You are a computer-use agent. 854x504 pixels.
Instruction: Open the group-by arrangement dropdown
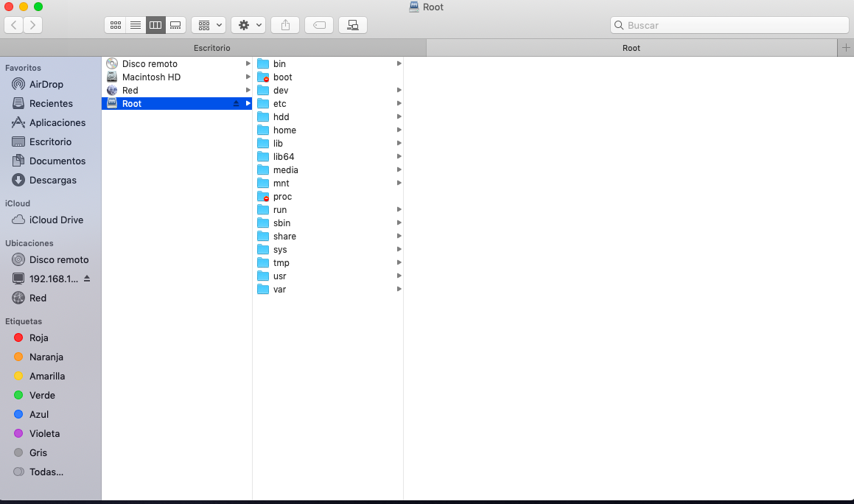click(209, 25)
